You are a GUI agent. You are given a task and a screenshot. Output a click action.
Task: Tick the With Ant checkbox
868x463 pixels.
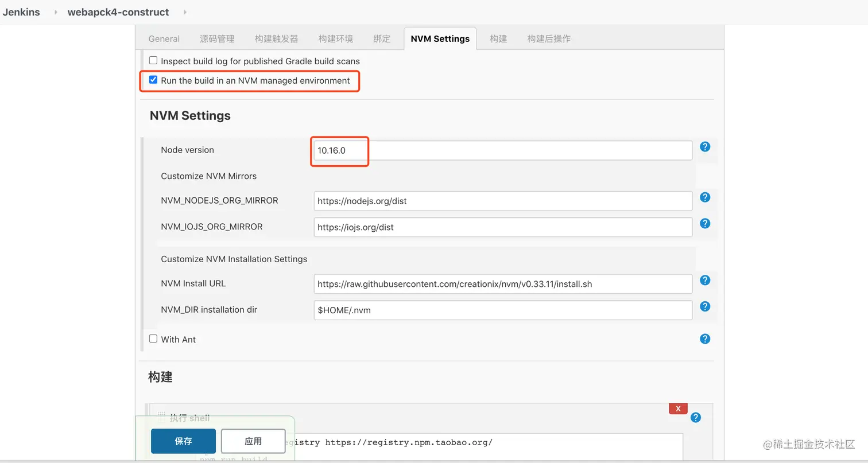[x=153, y=339]
